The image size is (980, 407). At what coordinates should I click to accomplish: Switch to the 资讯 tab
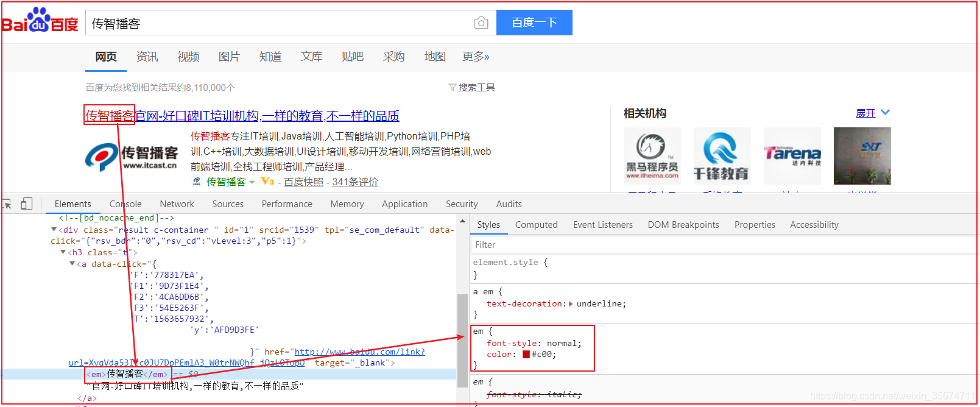click(147, 57)
